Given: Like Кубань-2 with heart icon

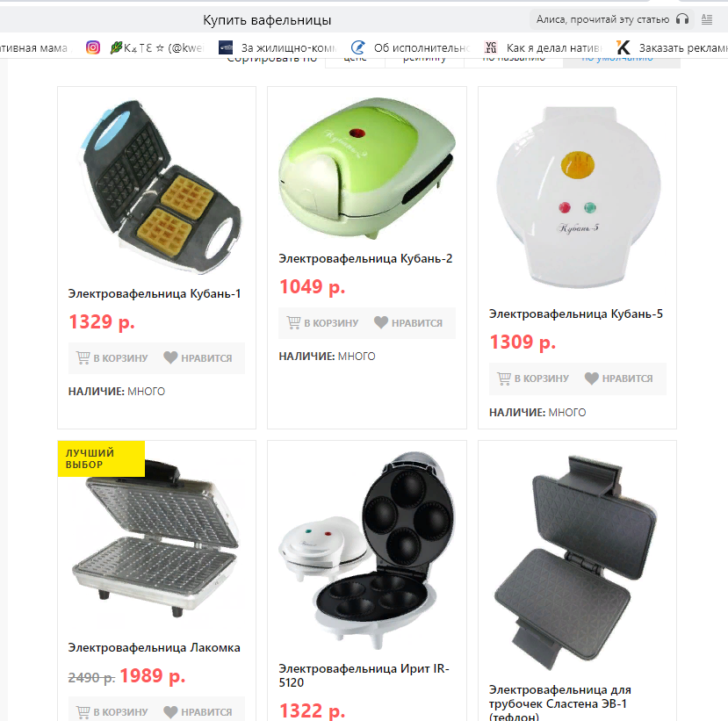Looking at the screenshot, I should (381, 322).
